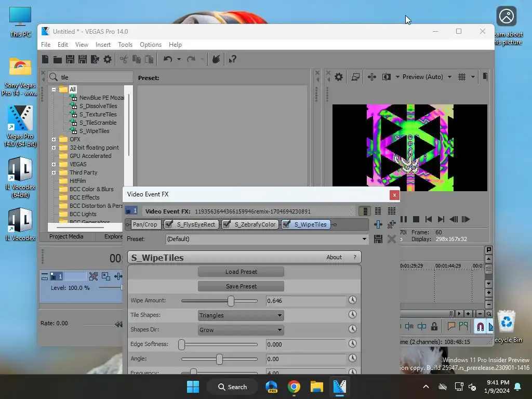The image size is (532, 399).
Task: Open the Plug-In Chain button in Video Event FX
Action: (x=378, y=224)
